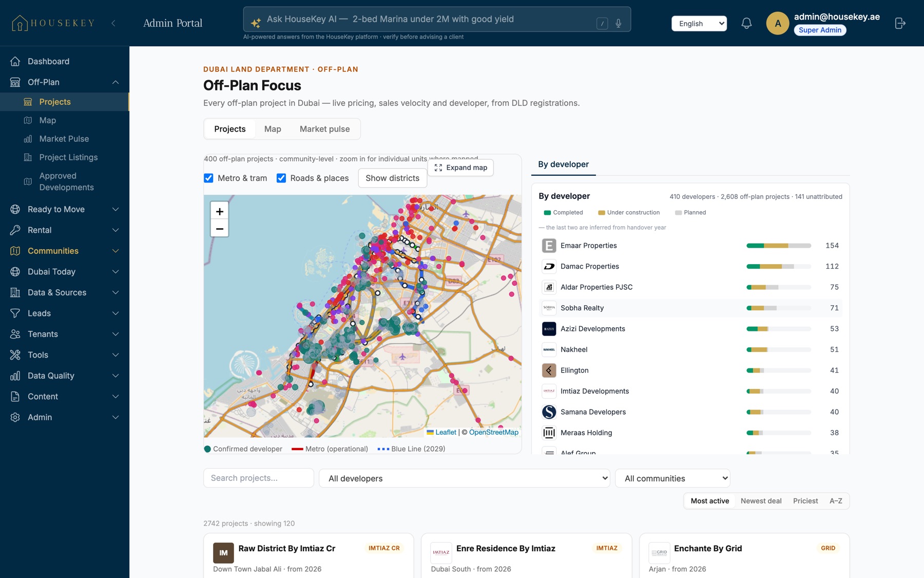
Task: Click the Ask HouseKey AI search box
Action: click(437, 19)
